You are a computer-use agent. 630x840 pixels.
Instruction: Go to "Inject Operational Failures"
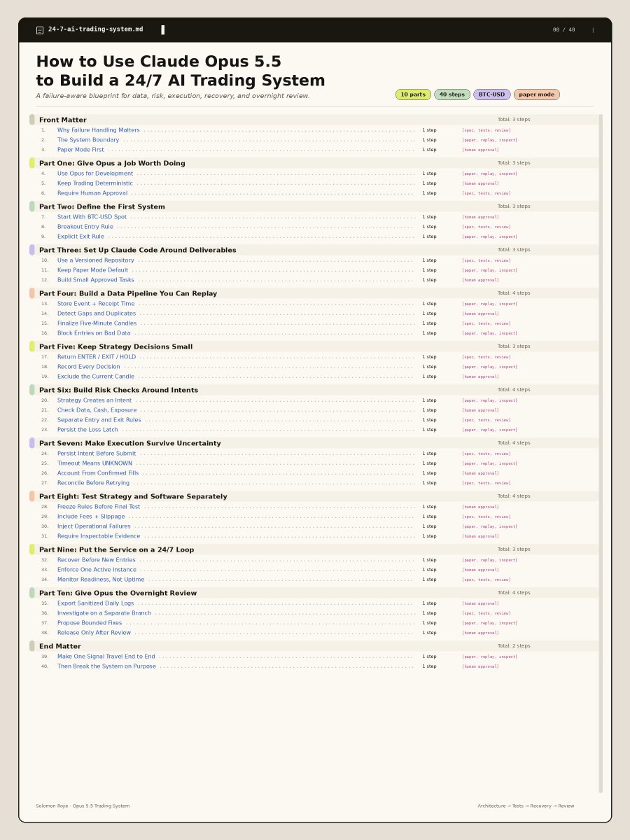(94, 526)
